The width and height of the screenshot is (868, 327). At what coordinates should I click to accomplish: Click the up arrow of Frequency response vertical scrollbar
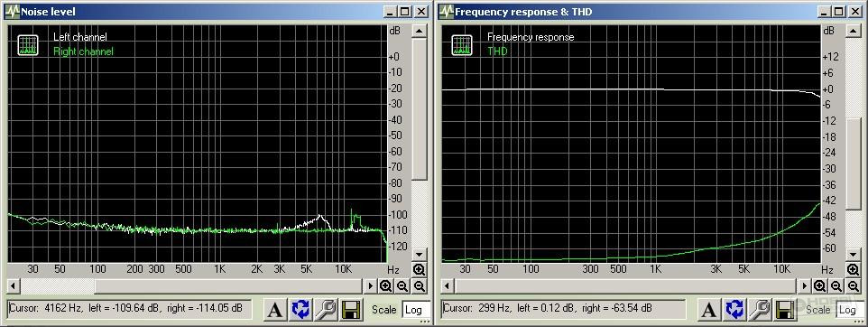tap(853, 31)
